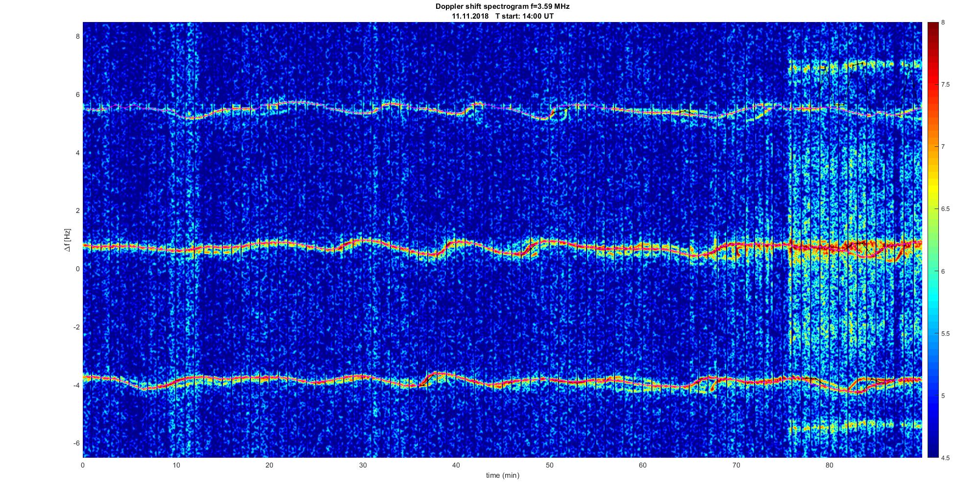Click the colorbar tick label 7.5
The width and height of the screenshot is (980, 491).
point(946,85)
